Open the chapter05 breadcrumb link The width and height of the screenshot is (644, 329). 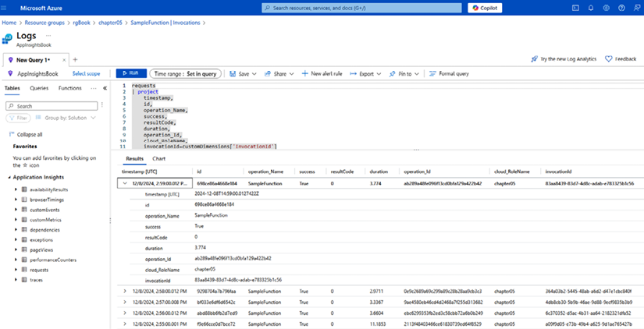(x=111, y=23)
